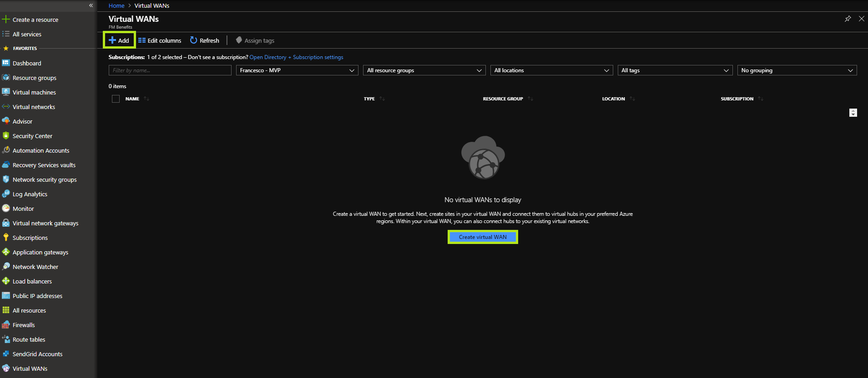Click the Monitor gauge icon

coord(6,209)
